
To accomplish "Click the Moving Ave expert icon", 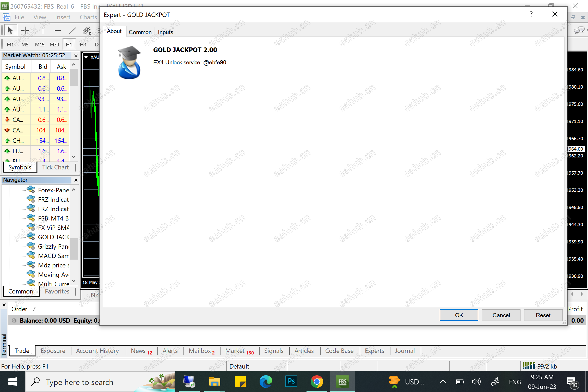I will [x=31, y=274].
